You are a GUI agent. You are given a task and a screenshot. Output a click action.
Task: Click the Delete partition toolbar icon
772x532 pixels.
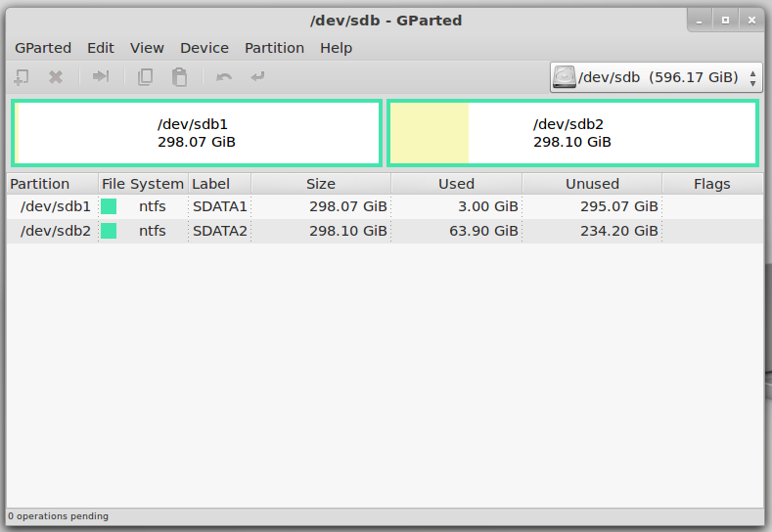pos(56,77)
